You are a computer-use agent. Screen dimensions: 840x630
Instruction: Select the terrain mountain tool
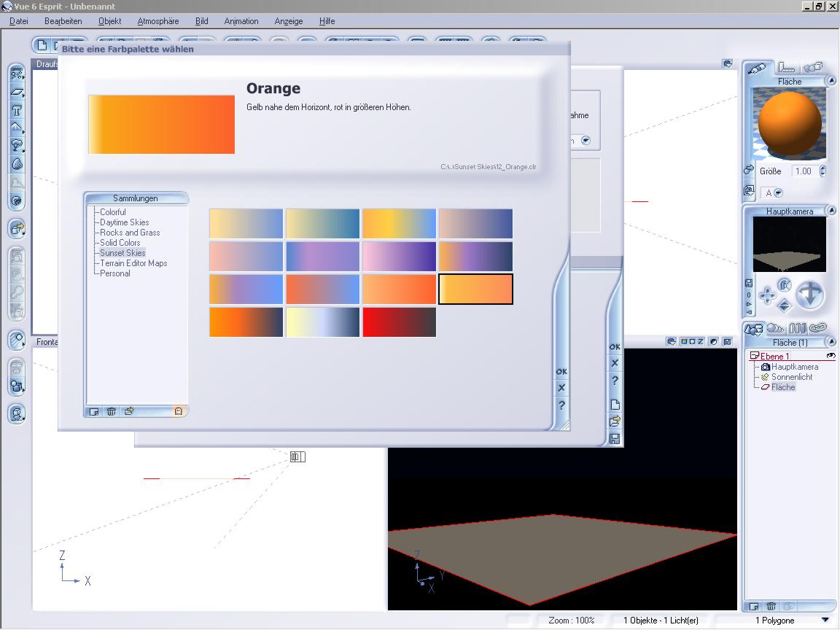[17, 128]
